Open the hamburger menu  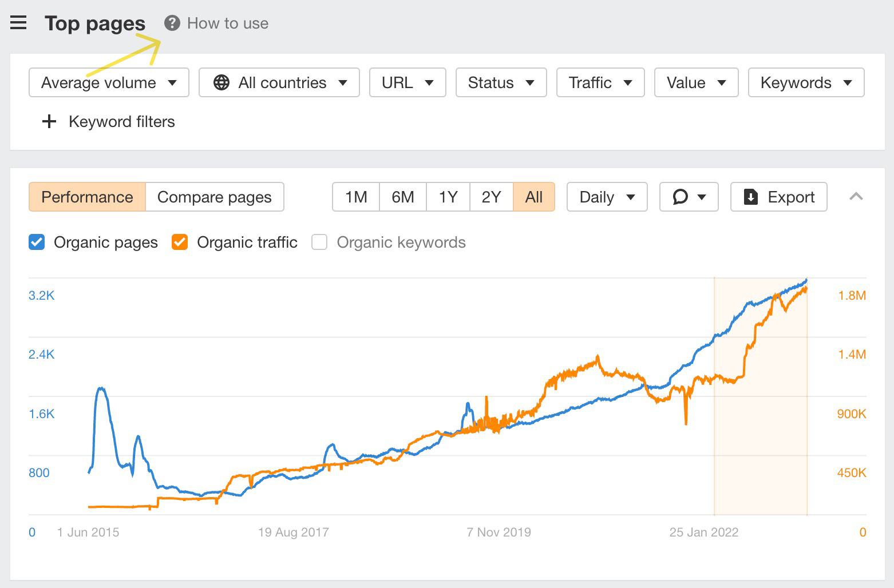[x=18, y=23]
